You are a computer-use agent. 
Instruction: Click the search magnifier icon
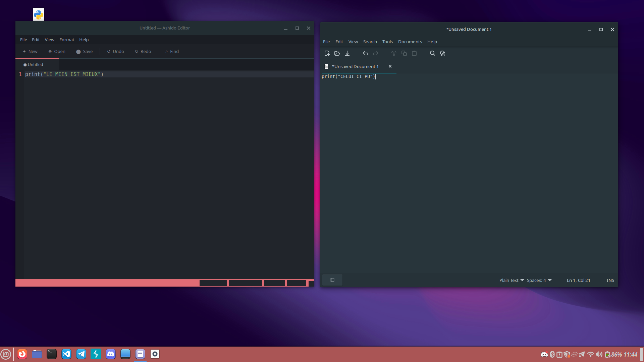tap(432, 53)
